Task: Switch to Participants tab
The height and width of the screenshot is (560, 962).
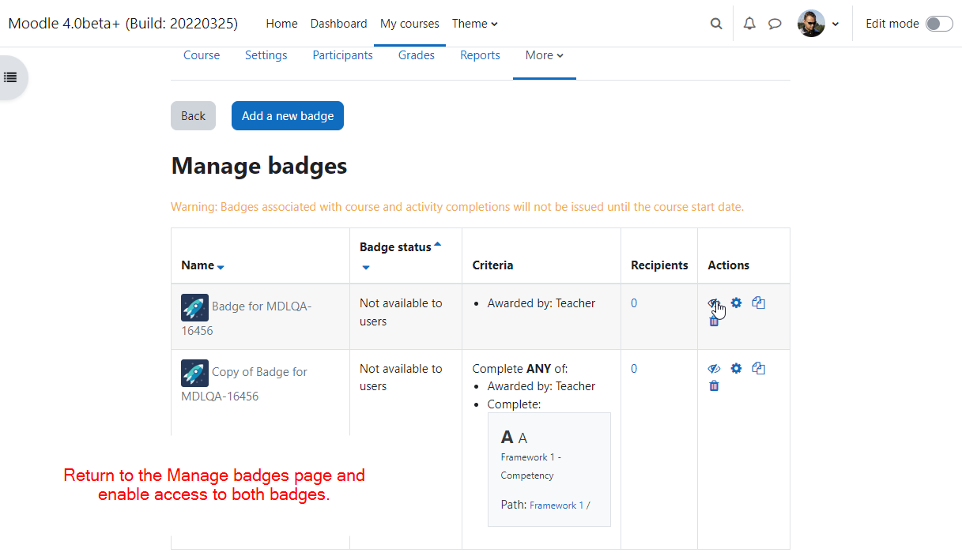Action: (342, 55)
